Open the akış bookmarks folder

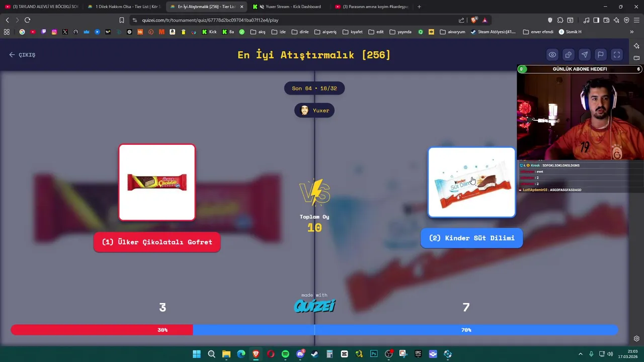[x=258, y=32]
